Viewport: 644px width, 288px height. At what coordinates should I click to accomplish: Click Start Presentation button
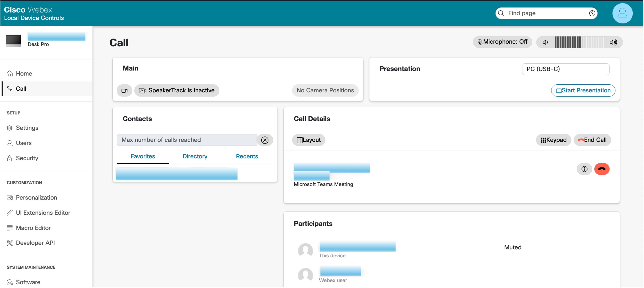point(583,90)
